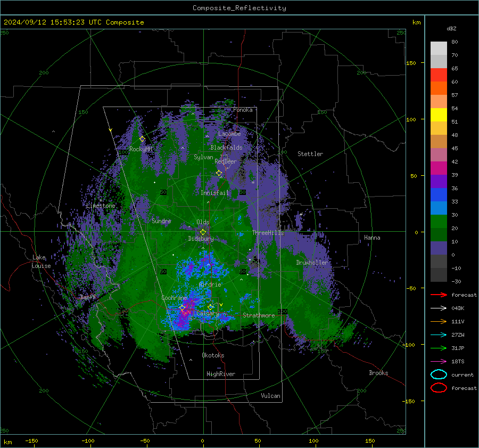Click the red forecast arrow legend icon

click(x=439, y=295)
